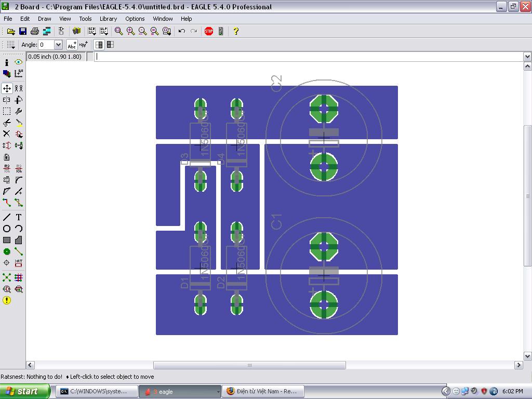Run the Ratsnest tool
This screenshot has width=532, height=399.
[x=6, y=277]
